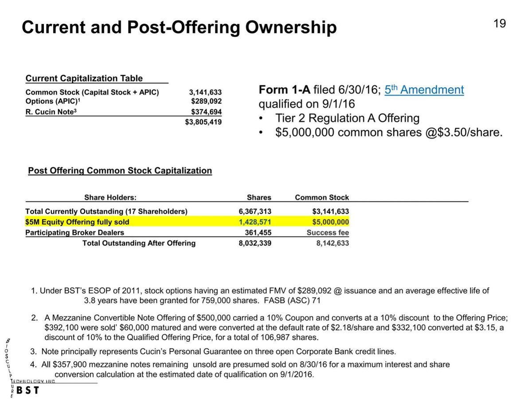
Task: Select the Post Offering Common Stock Capitalization heading
Action: pyautogui.click(x=120, y=171)
